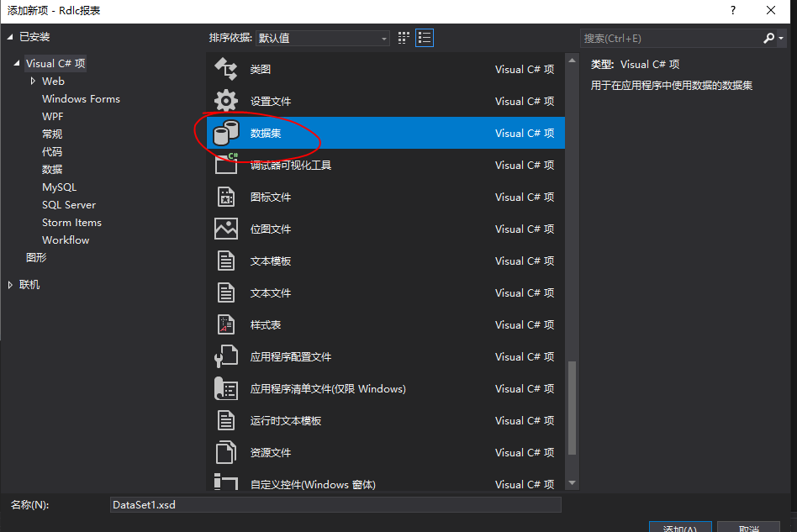This screenshot has height=532, width=797.
Task: Select the SQL Server category
Action: [x=69, y=204]
